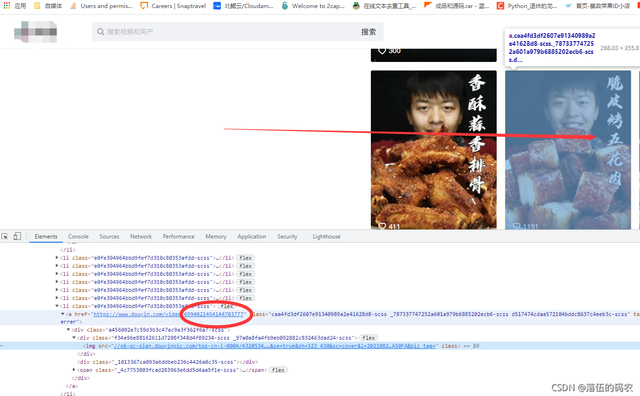Activate the DevTools inspect element picker
This screenshot has width=640, height=396.
click(5, 236)
